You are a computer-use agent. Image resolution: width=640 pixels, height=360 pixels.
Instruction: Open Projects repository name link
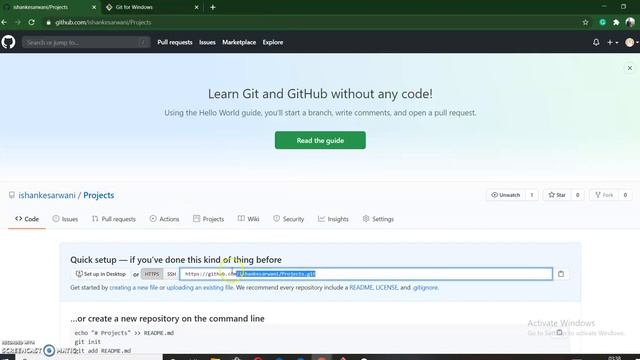[x=99, y=195]
